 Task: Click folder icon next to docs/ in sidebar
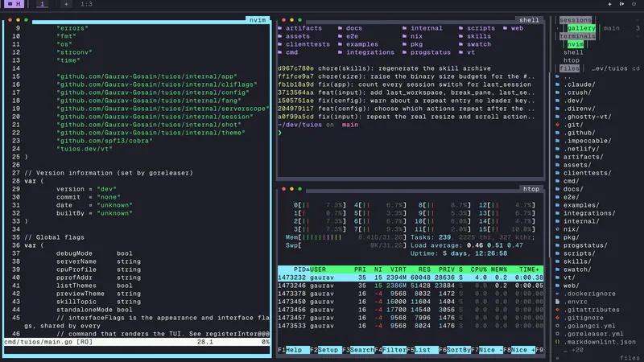pyautogui.click(x=557, y=189)
